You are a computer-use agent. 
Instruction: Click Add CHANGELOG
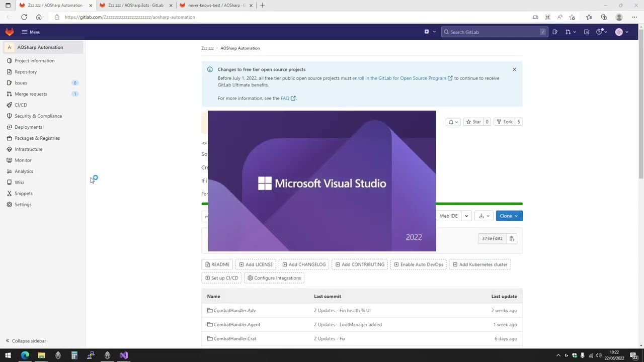tap(304, 264)
